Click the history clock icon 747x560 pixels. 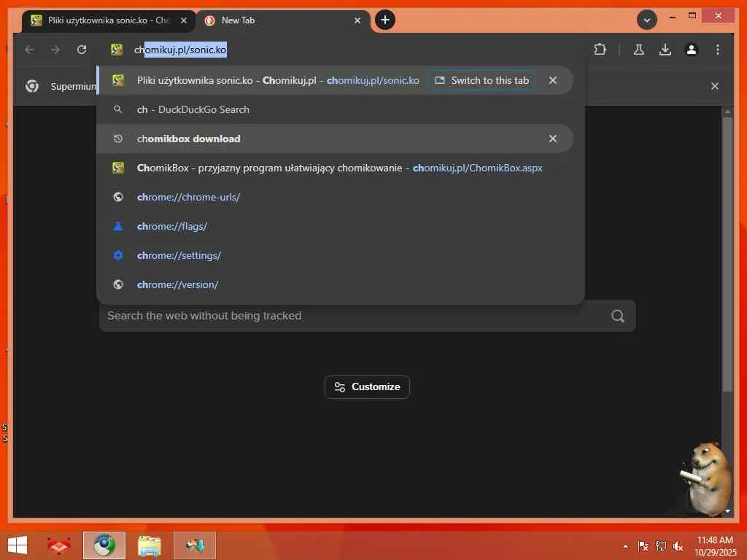(x=117, y=139)
